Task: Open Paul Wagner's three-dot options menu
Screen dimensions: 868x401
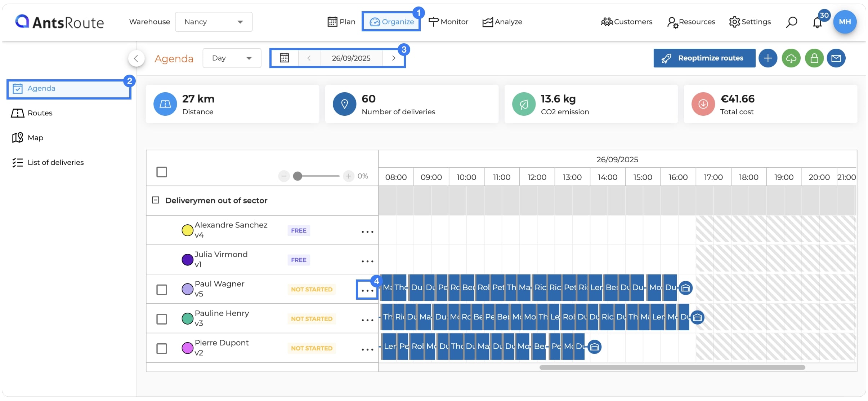Action: (367, 290)
